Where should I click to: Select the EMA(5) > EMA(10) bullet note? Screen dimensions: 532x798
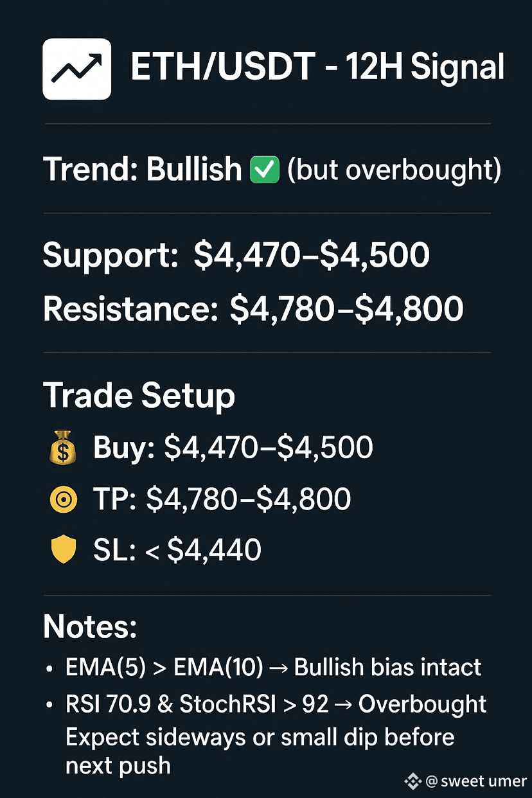coord(273,668)
